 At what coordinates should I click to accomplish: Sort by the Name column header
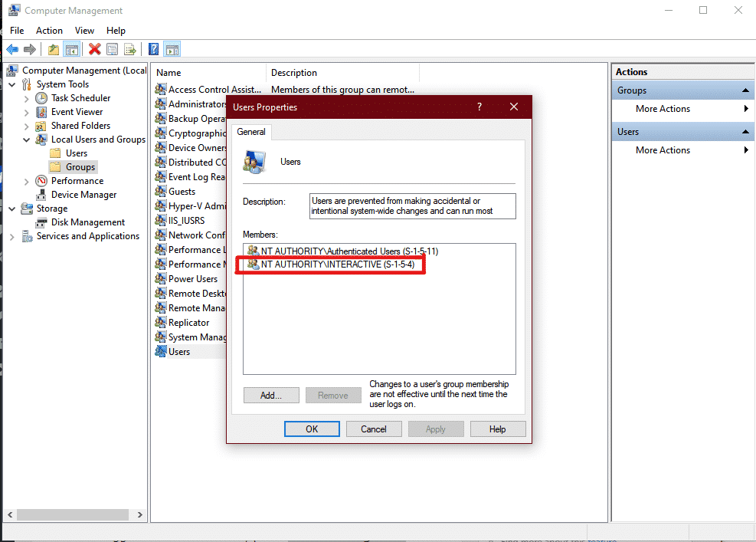coord(209,73)
